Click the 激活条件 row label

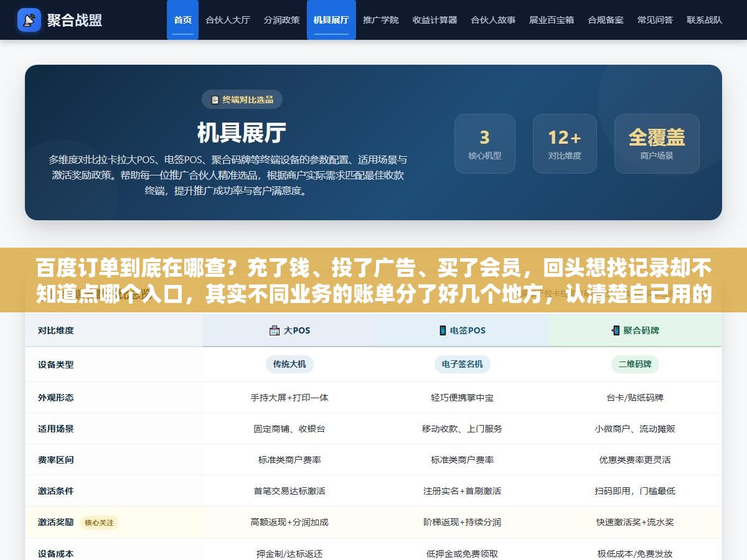coord(55,491)
